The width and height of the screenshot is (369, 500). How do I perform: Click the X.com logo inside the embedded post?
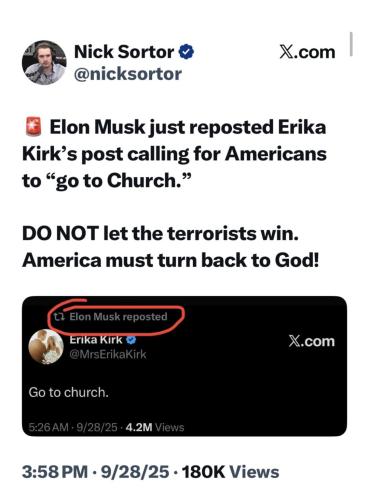pos(311,341)
